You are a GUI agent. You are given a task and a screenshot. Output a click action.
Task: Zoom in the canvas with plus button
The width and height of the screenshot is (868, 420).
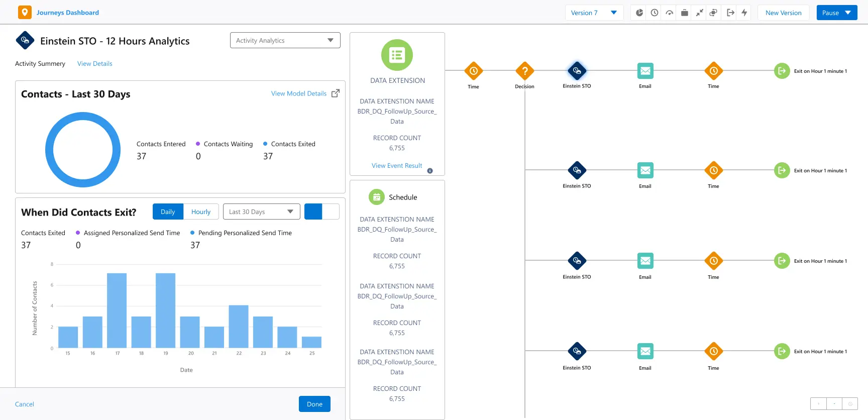(818, 403)
